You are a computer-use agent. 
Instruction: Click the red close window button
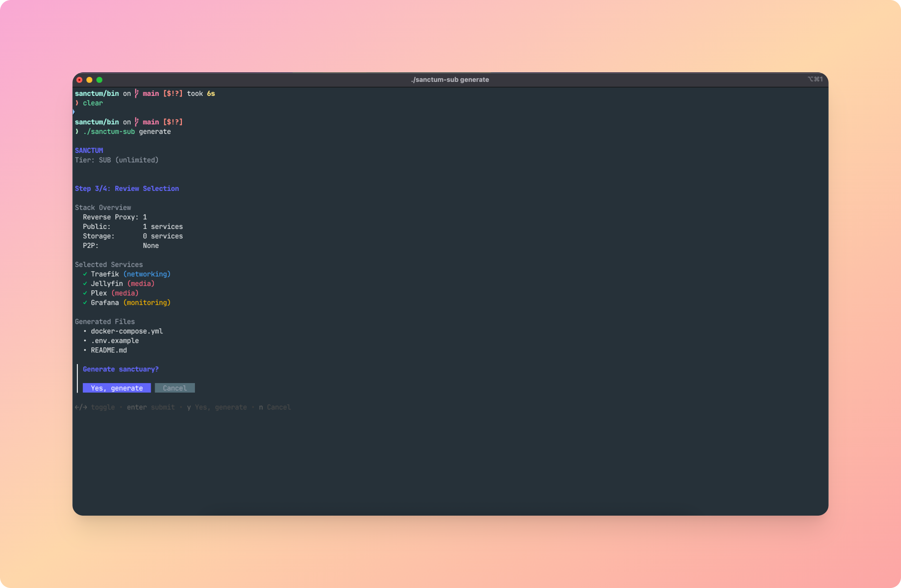click(x=79, y=80)
